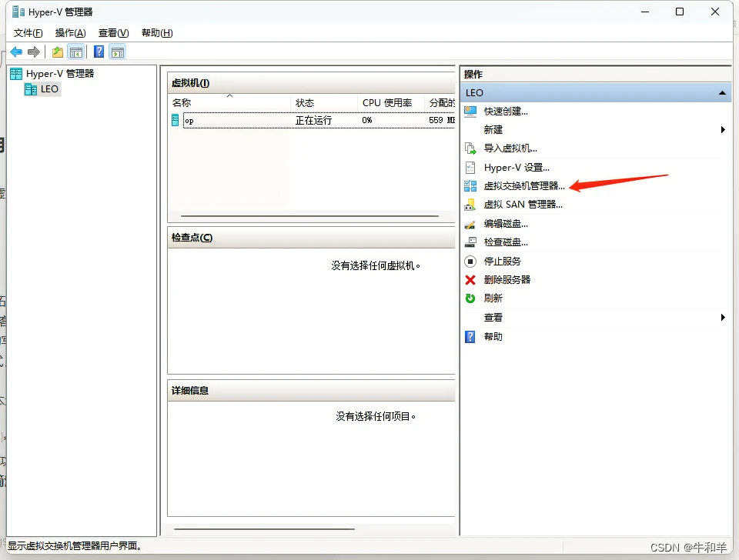739x560 pixels.
Task: Collapse the LEO actions section arrow
Action: [x=722, y=93]
